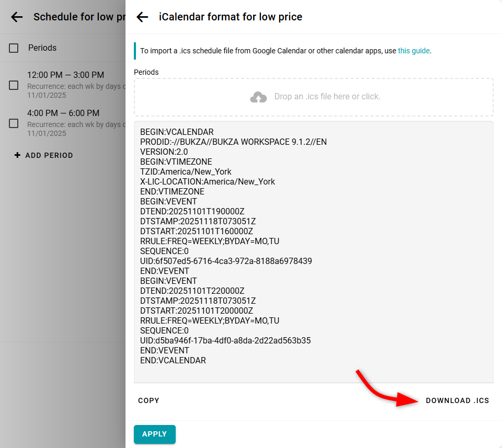
Task: Toggle the Periods select-all checkbox
Action: (14, 48)
